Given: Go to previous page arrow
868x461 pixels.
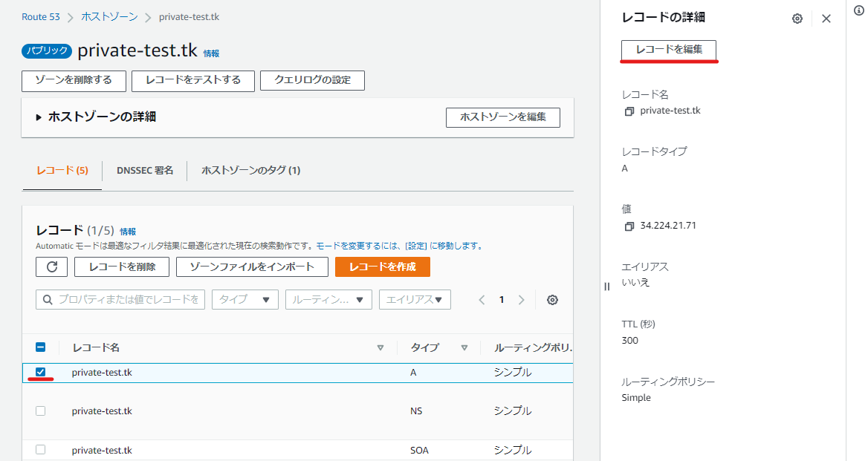Looking at the screenshot, I should [x=482, y=300].
